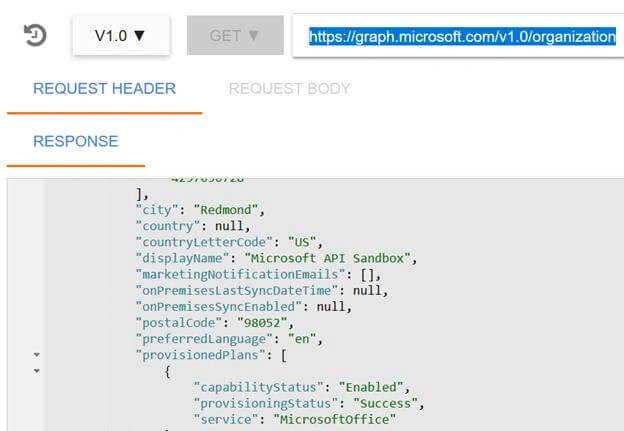The width and height of the screenshot is (624, 431).
Task: Click the "Microsoft API Sandbox" value
Action: pos(328,258)
